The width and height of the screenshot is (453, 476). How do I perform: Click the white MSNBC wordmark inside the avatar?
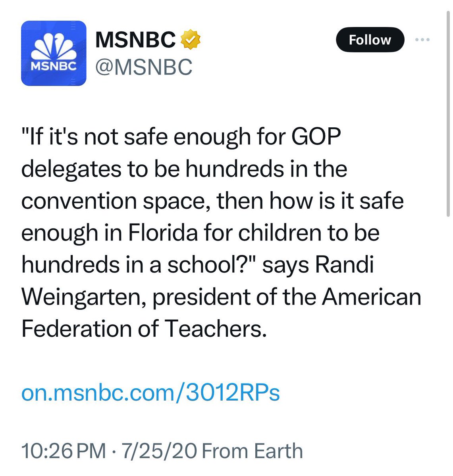(54, 66)
